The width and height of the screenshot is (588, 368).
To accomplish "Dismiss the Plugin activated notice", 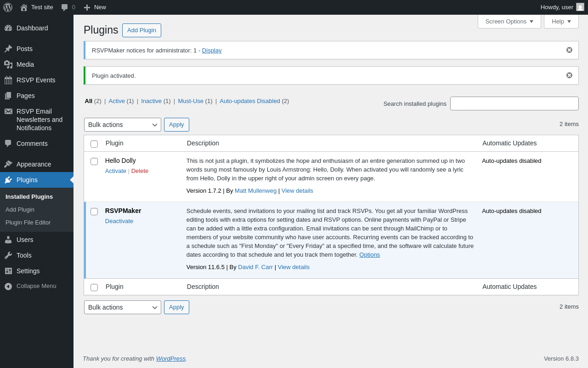I will pos(569,75).
